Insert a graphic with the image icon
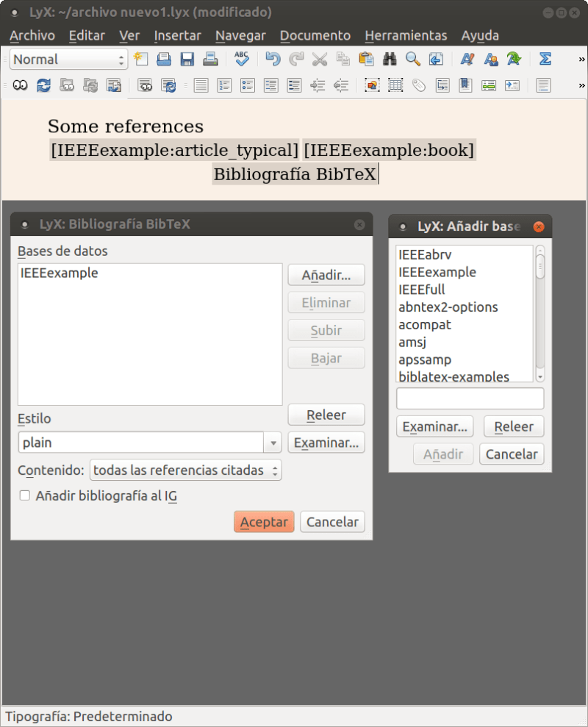Screen dimensions: 588x727 (x=370, y=85)
